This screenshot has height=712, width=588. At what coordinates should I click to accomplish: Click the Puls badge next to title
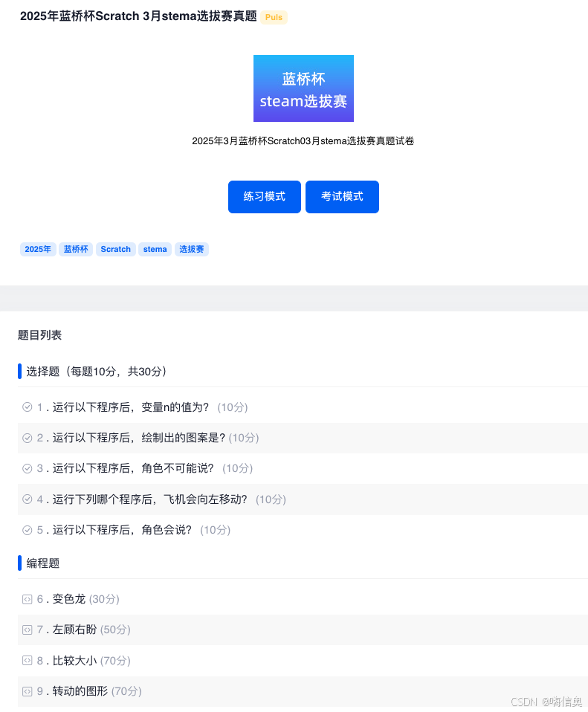pyautogui.click(x=274, y=17)
